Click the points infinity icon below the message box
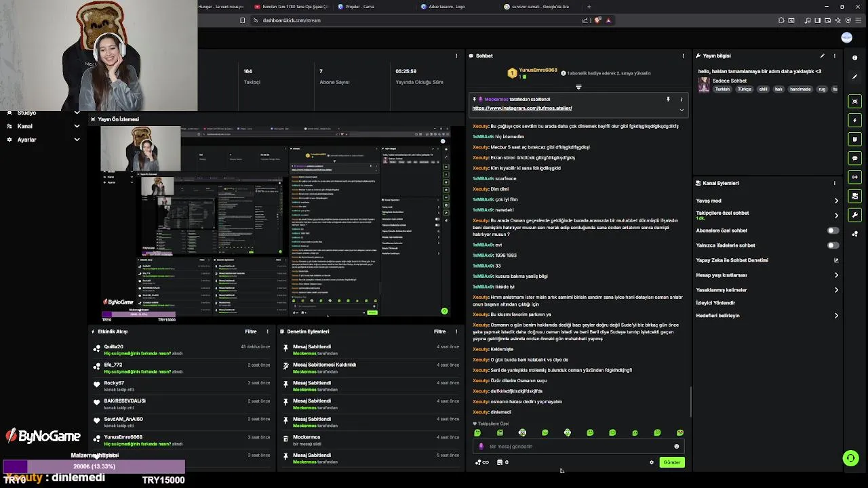 482,462
